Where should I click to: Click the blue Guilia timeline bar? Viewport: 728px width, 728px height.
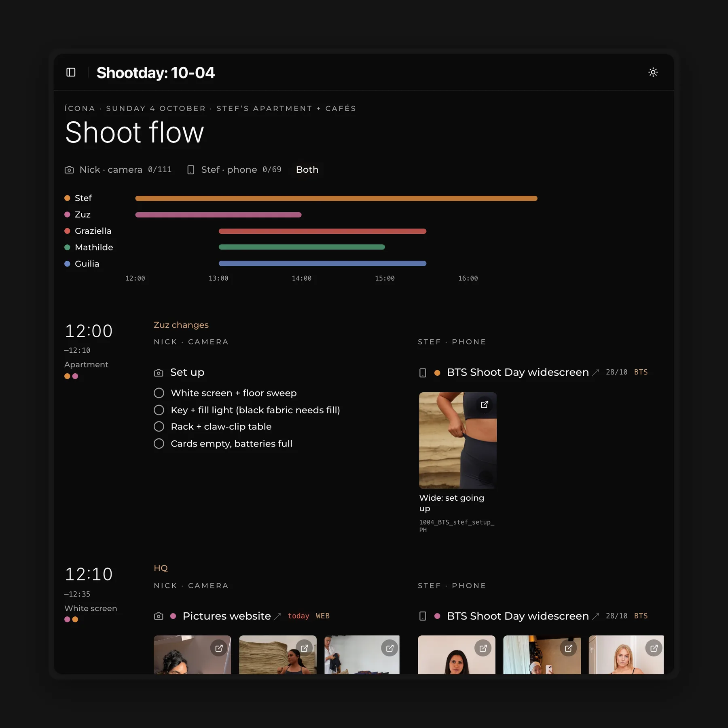322,264
